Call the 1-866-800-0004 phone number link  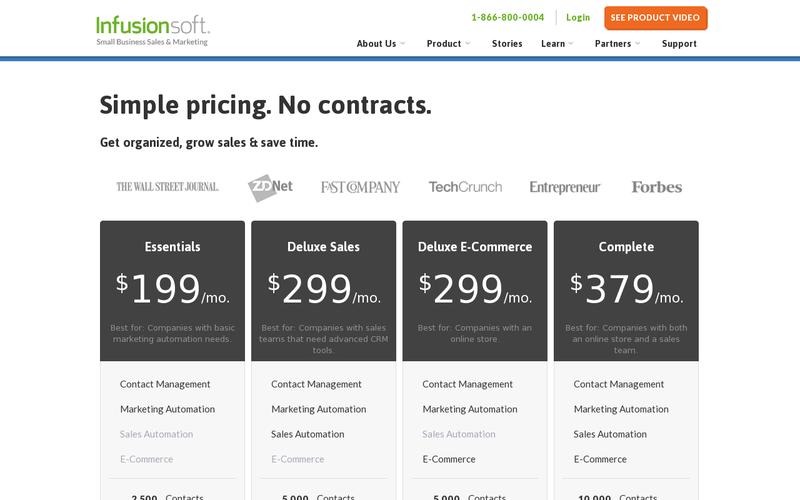tap(508, 17)
